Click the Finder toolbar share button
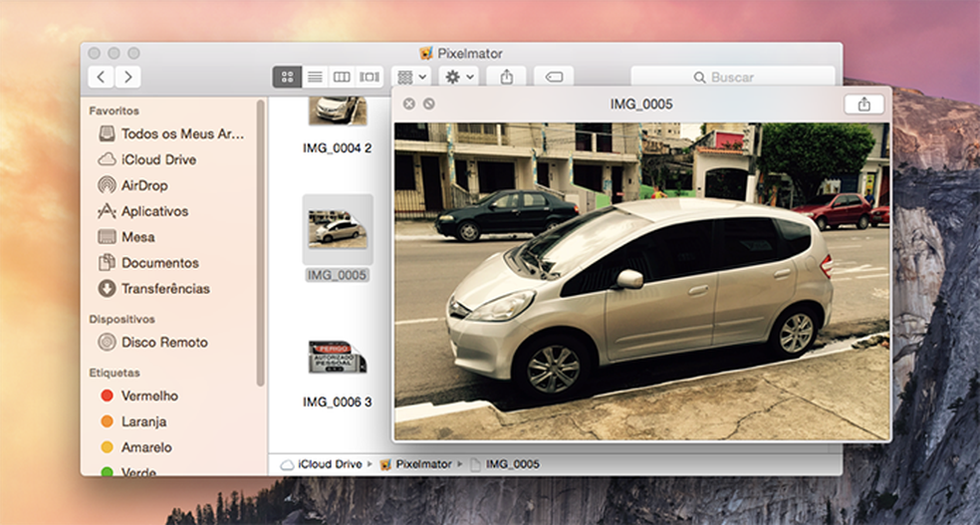Screen dimensions: 980x525 click(507, 77)
